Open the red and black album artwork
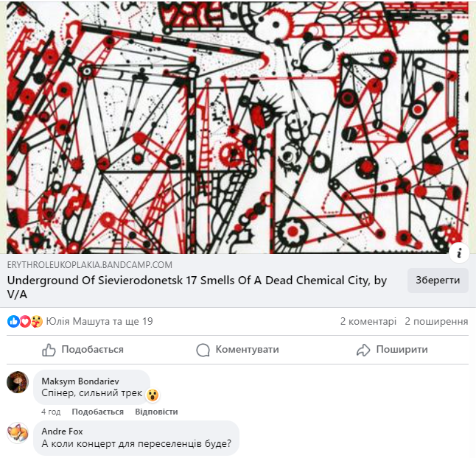The image size is (476, 458). coord(237,127)
